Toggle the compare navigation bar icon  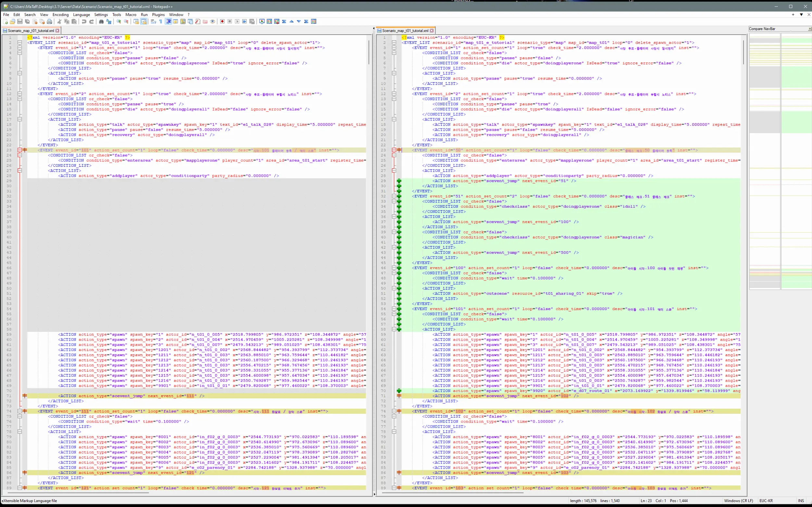click(x=314, y=21)
